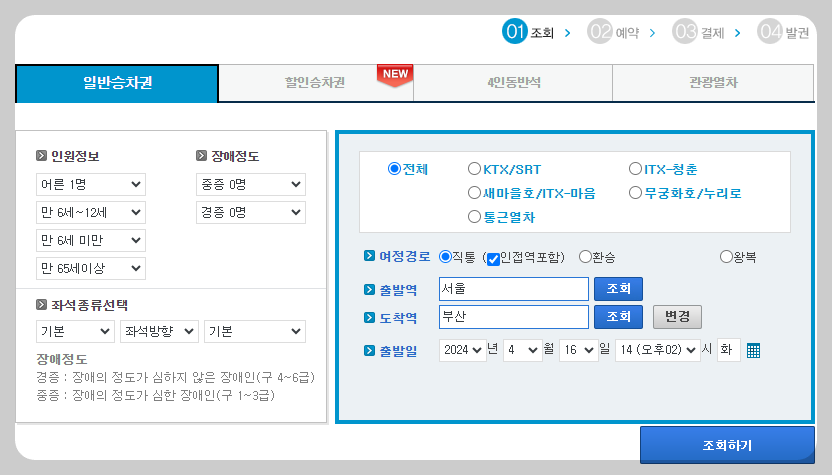
Task: Open the month dropdown showing 4
Action: pos(523,350)
